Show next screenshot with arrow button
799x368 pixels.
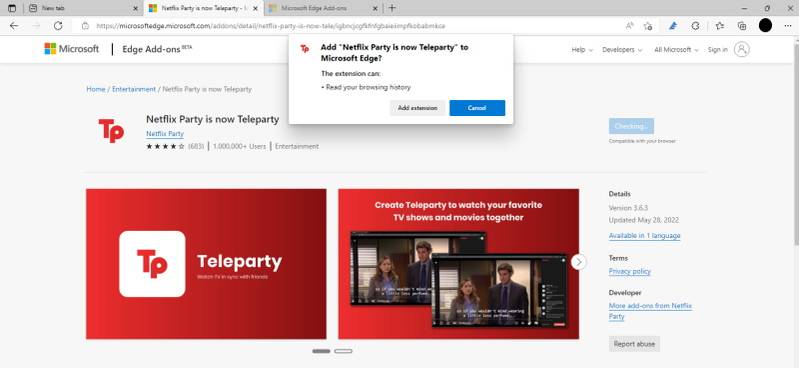coord(578,262)
